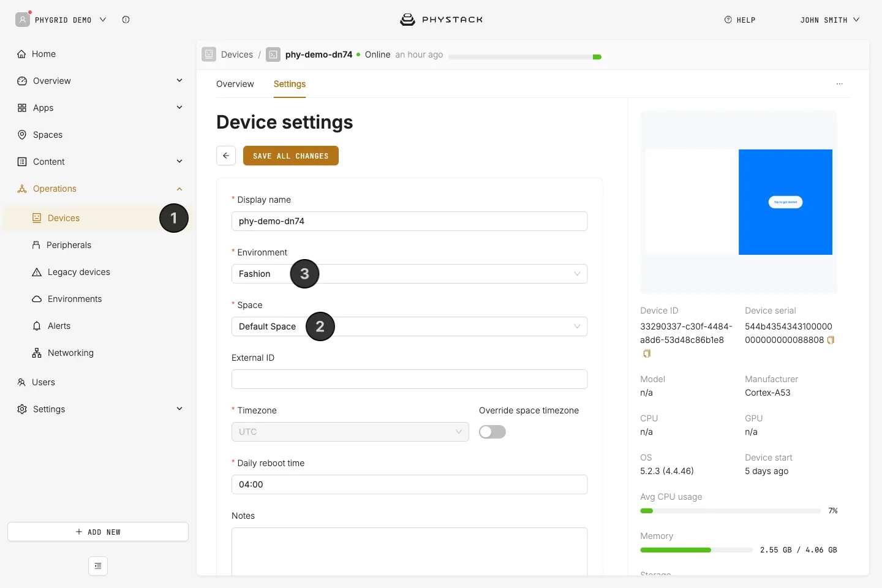882x588 pixels.
Task: Click the Help question mark icon
Action: (728, 20)
